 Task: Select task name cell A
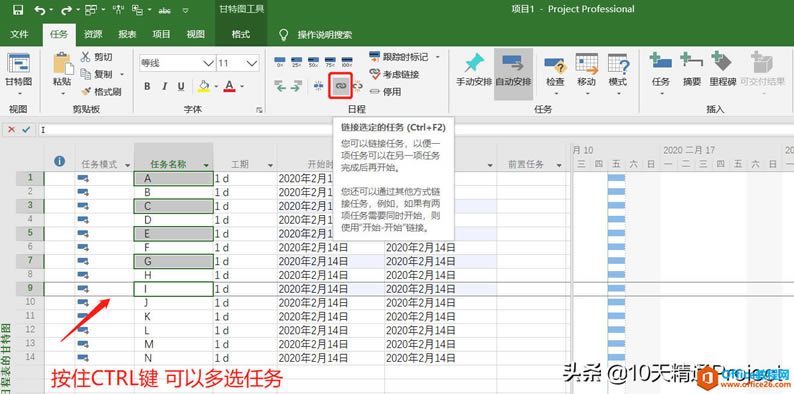coord(173,178)
